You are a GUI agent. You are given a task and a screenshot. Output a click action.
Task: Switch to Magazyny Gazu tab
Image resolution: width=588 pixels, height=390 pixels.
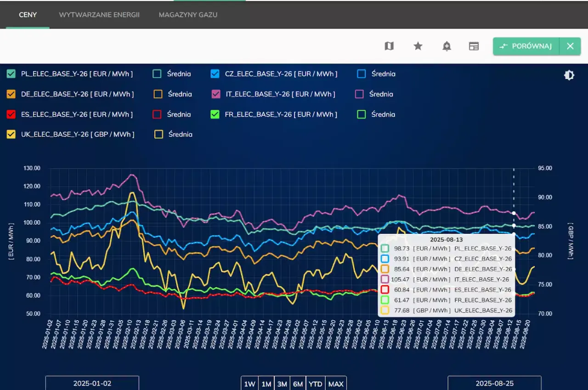click(x=188, y=15)
